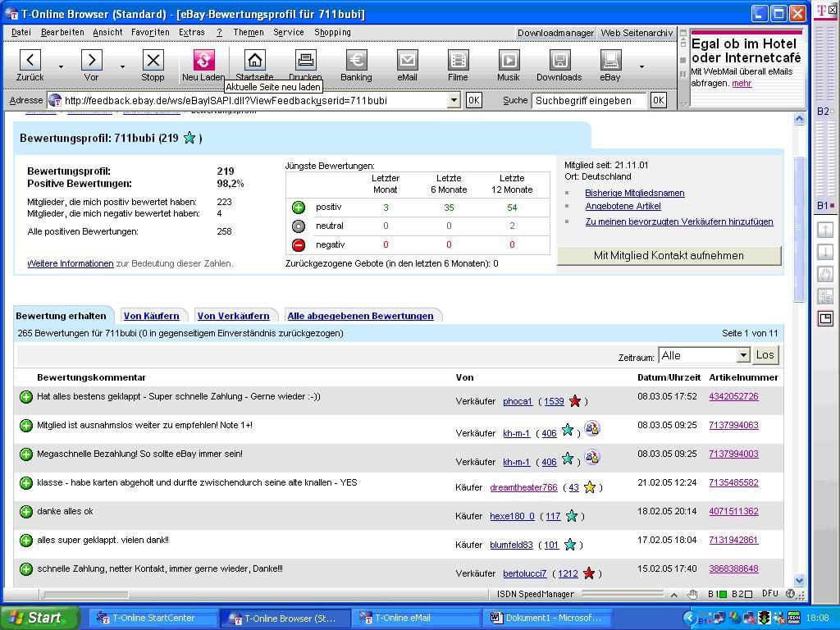
Task: Open the Bearbeiten menu
Action: (62, 32)
